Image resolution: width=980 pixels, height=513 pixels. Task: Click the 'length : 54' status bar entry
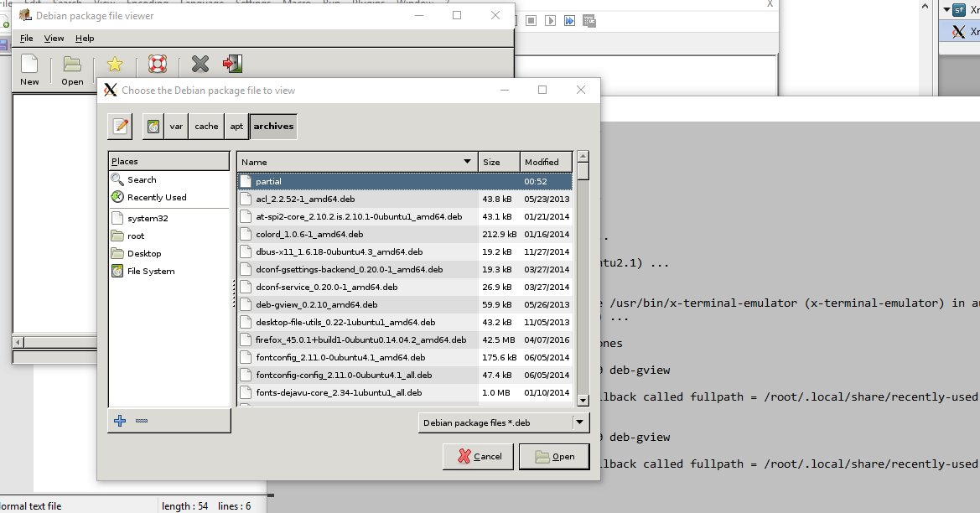(x=185, y=506)
